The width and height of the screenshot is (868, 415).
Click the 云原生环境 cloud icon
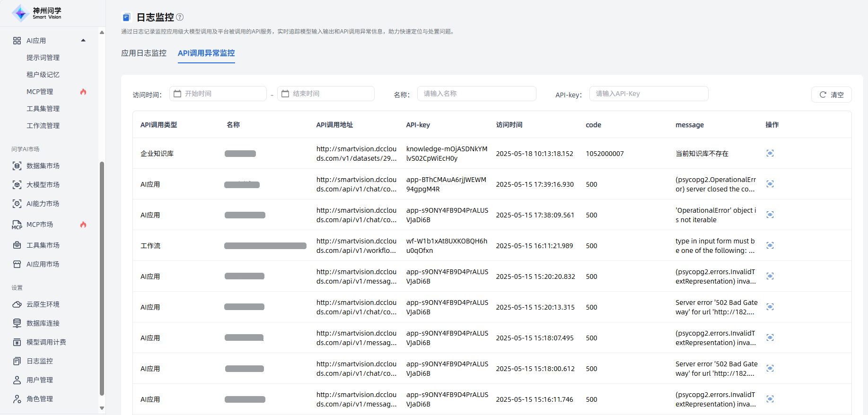point(17,304)
